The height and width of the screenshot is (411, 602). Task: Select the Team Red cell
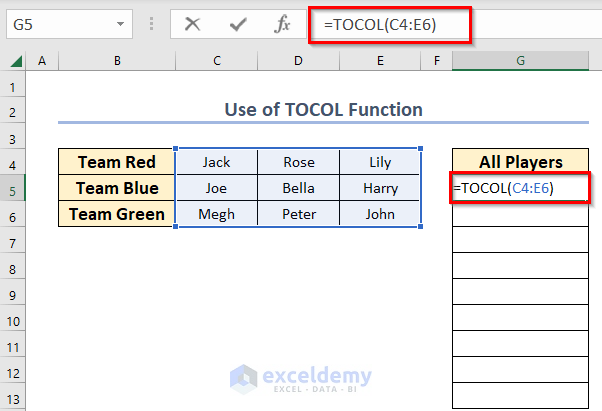(x=116, y=162)
